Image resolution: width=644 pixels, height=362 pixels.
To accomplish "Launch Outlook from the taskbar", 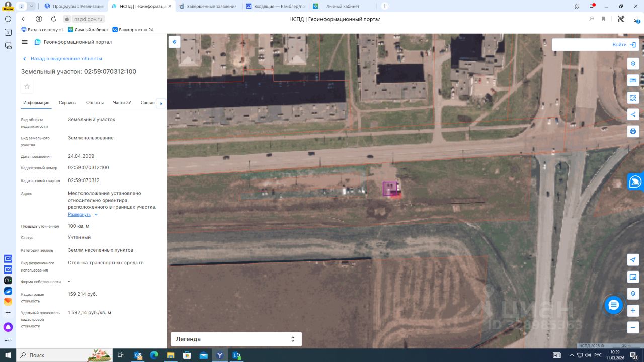I will coord(138,355).
